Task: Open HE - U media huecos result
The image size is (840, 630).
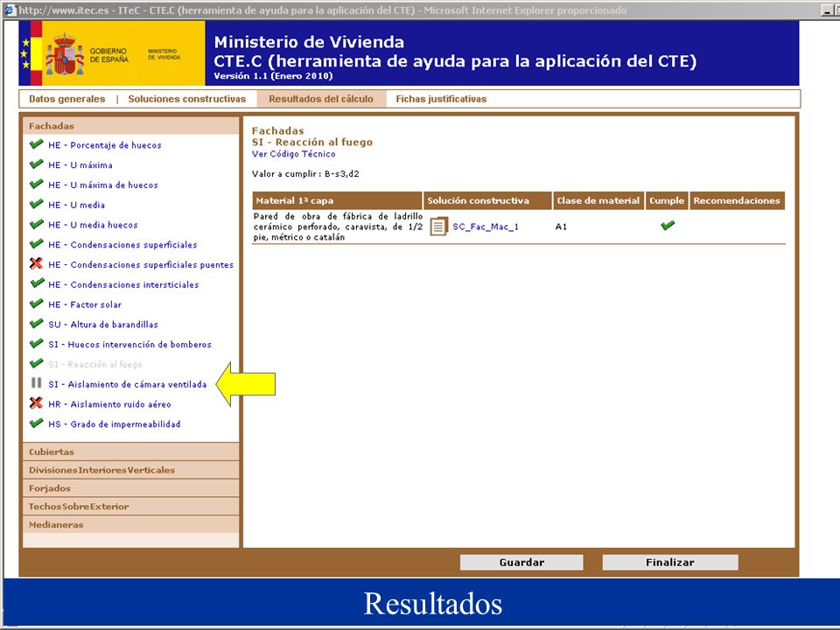Action: tap(93, 225)
